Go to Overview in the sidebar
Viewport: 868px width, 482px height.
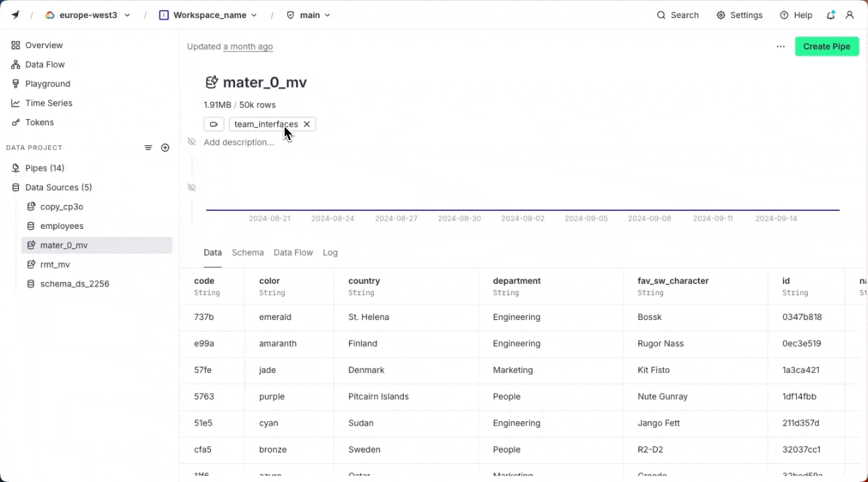(x=44, y=46)
